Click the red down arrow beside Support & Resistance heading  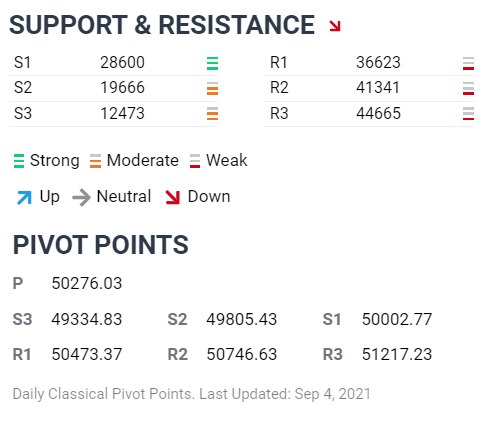[x=335, y=26]
